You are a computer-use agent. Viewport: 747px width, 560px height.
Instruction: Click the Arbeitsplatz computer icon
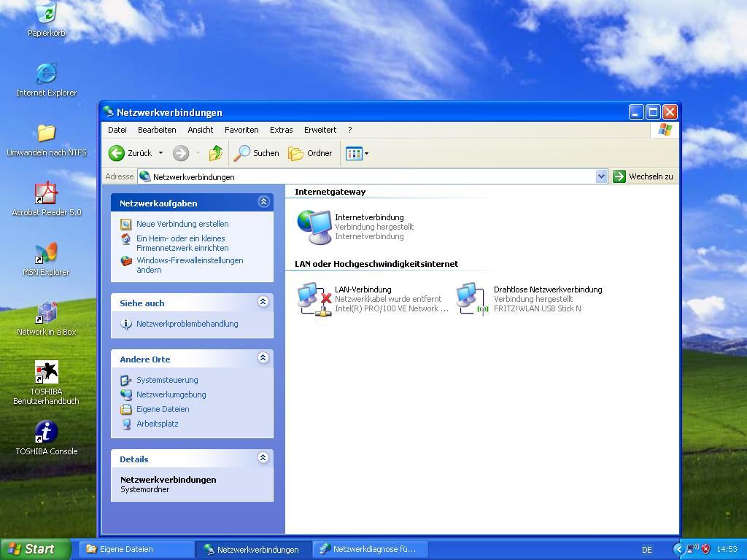point(125,424)
